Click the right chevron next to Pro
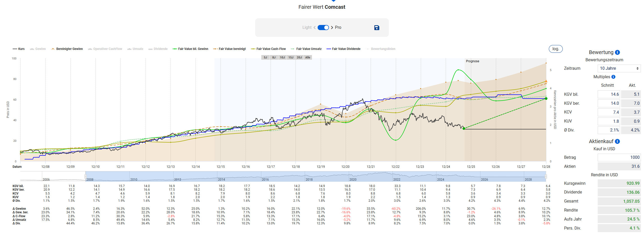Image resolution: width=644 pixels, height=237 pixels. click(x=332, y=28)
